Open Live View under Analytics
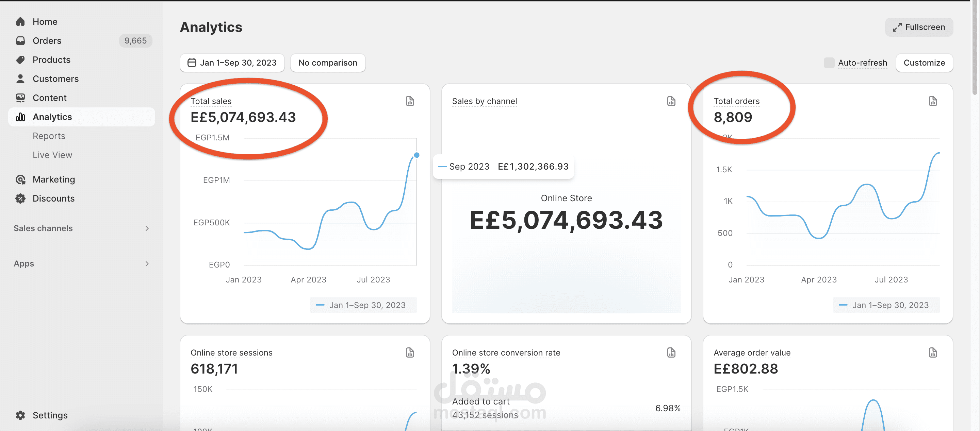The height and width of the screenshot is (431, 980). [52, 155]
